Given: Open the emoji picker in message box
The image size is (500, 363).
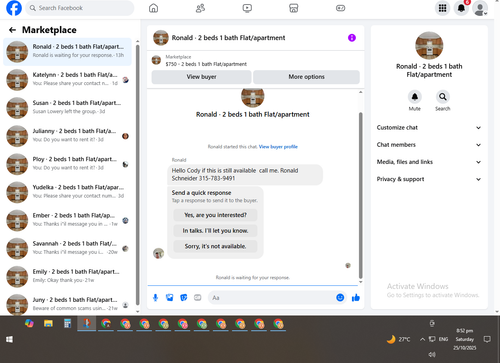Looking at the screenshot, I should pyautogui.click(x=340, y=297).
